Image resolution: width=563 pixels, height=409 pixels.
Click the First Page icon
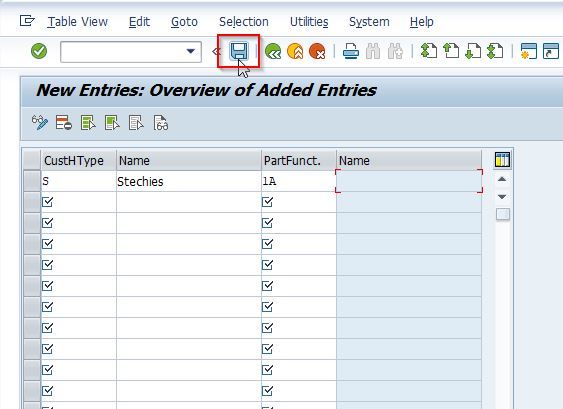click(429, 51)
